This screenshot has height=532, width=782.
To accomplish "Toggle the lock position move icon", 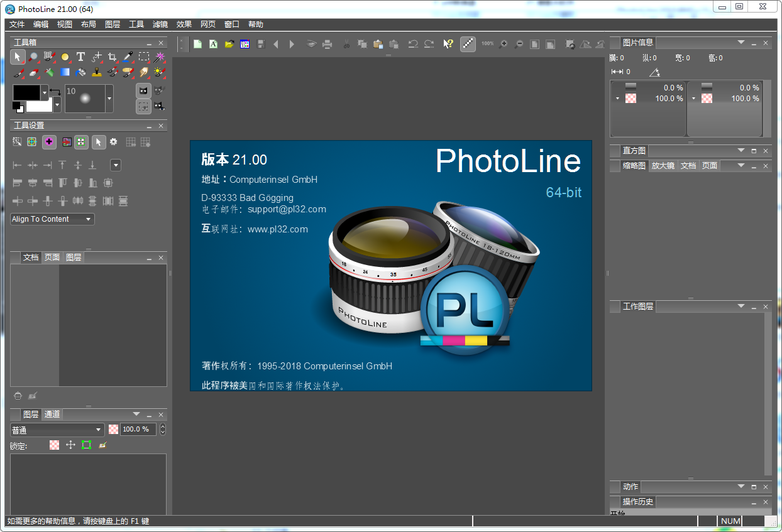I will 70,445.
